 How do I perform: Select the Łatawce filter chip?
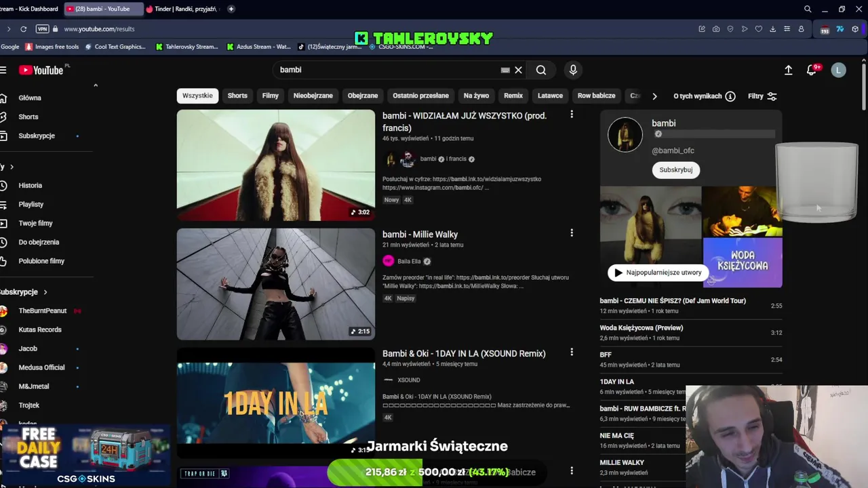point(550,96)
